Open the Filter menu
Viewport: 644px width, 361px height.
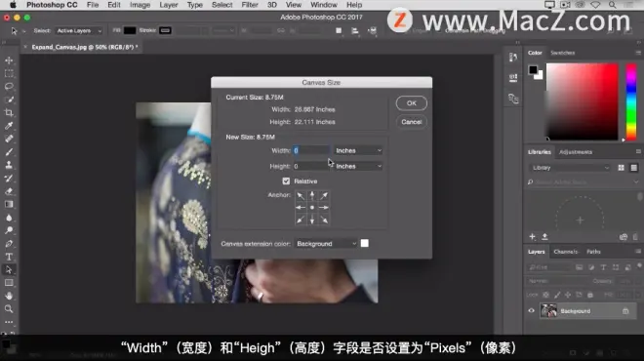pyautogui.click(x=249, y=5)
